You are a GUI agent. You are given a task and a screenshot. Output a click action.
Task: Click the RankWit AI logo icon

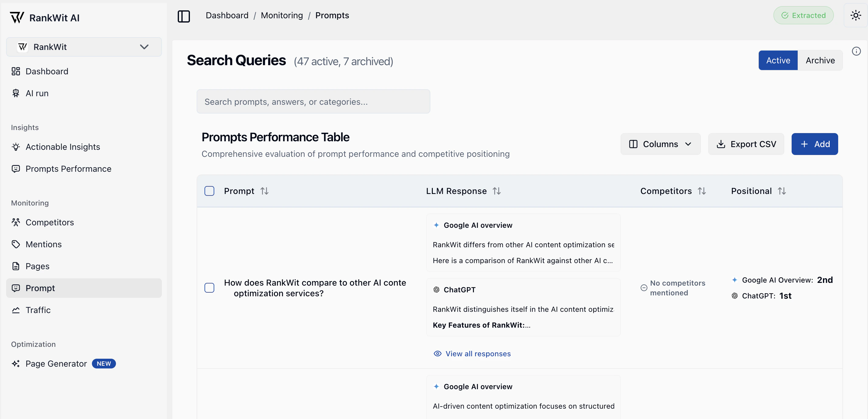point(17,17)
